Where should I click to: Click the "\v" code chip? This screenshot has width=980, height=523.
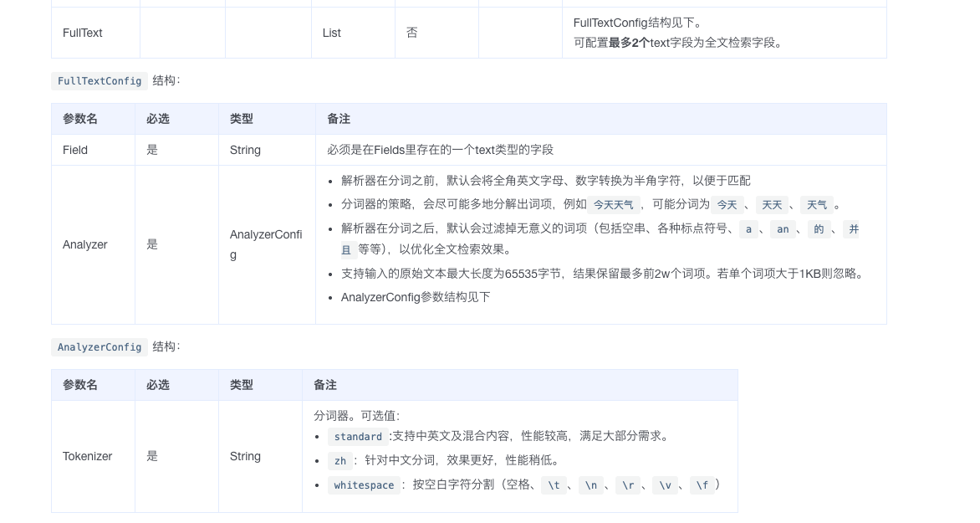point(665,485)
